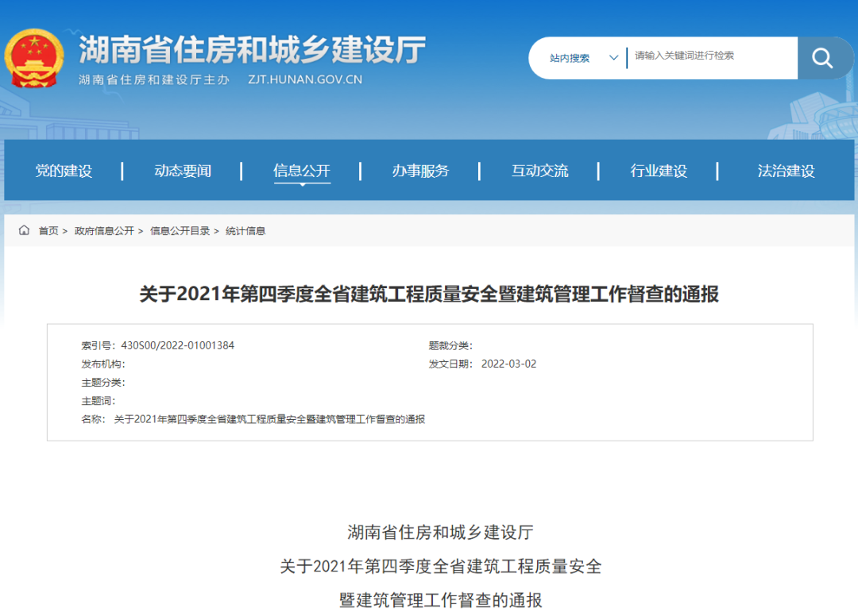Click the 统计信息 breadcrumb link
Screen dimensions: 858x616
(245, 231)
